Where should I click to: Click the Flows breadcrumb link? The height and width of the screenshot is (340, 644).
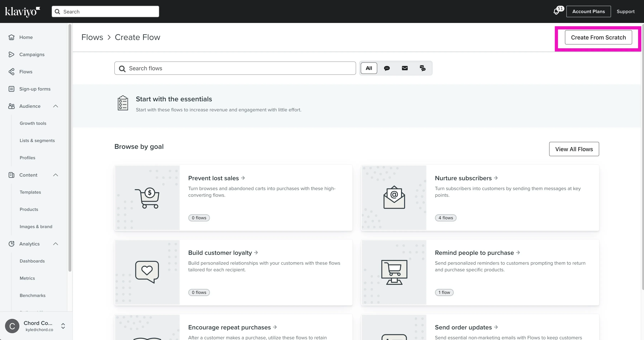pos(92,37)
